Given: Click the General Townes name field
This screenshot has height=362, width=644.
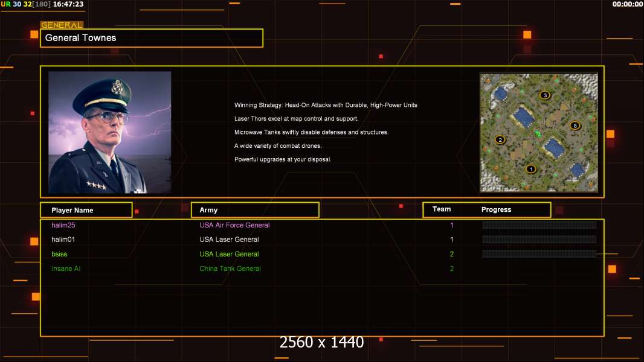Looking at the screenshot, I should click(x=152, y=38).
